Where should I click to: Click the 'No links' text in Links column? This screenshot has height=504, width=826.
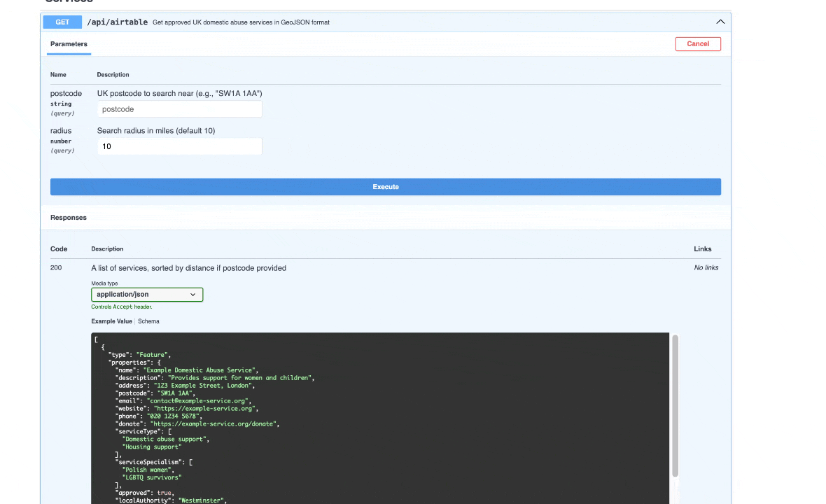pos(706,268)
